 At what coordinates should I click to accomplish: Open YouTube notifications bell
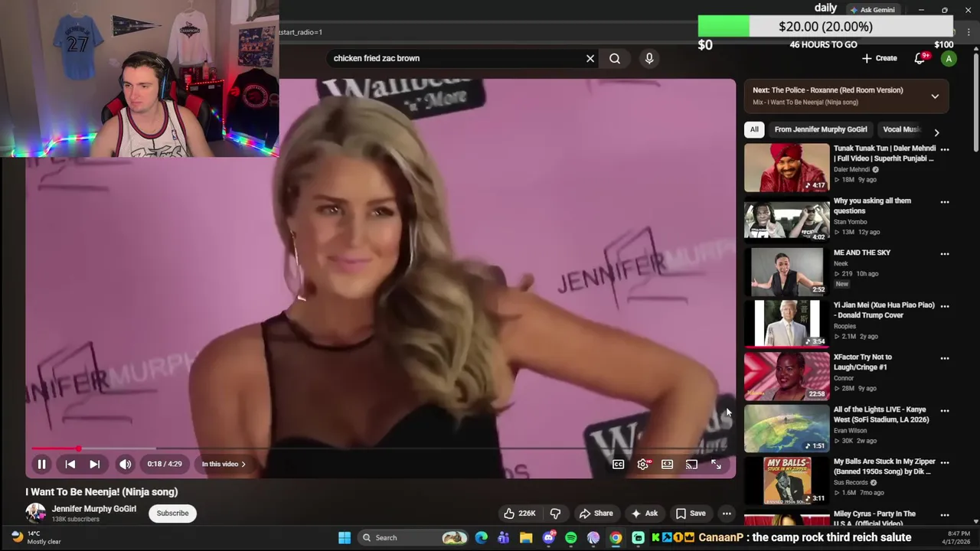920,58
